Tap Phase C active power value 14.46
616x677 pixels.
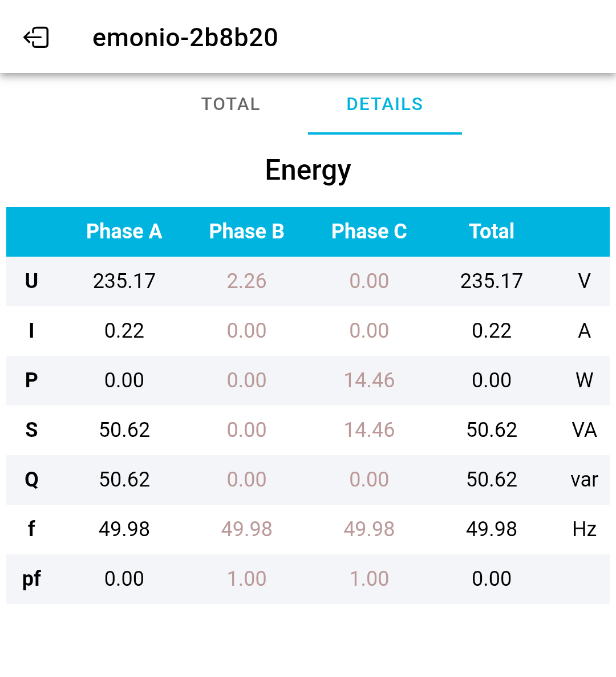pos(369,380)
